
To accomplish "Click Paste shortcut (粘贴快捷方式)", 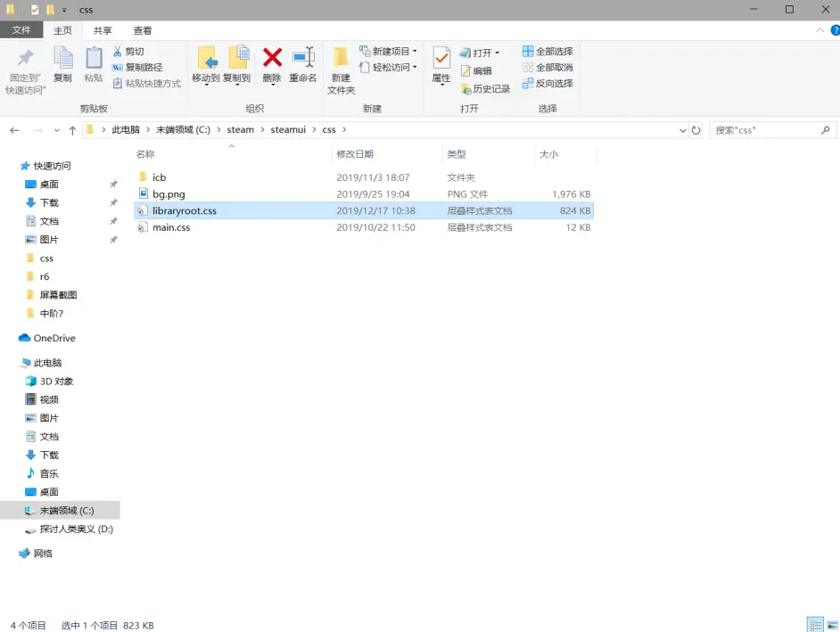I will click(147, 84).
